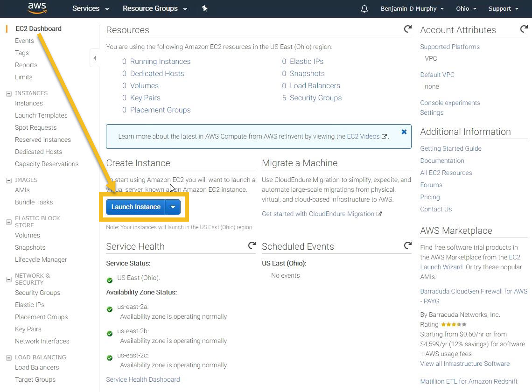Open AMIs in the sidebar
Viewport: 532px width, 392px height.
pyautogui.click(x=22, y=190)
